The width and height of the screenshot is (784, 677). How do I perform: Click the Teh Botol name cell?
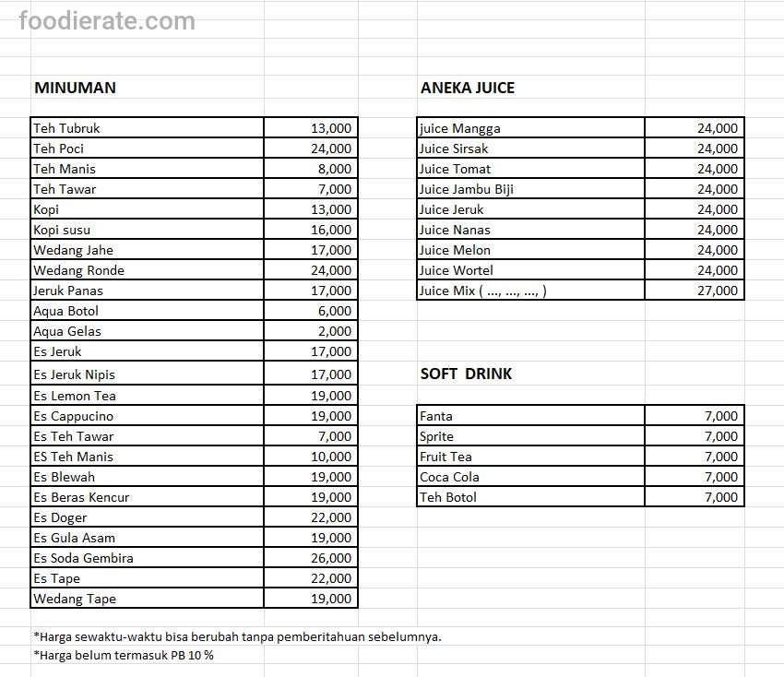click(530, 497)
